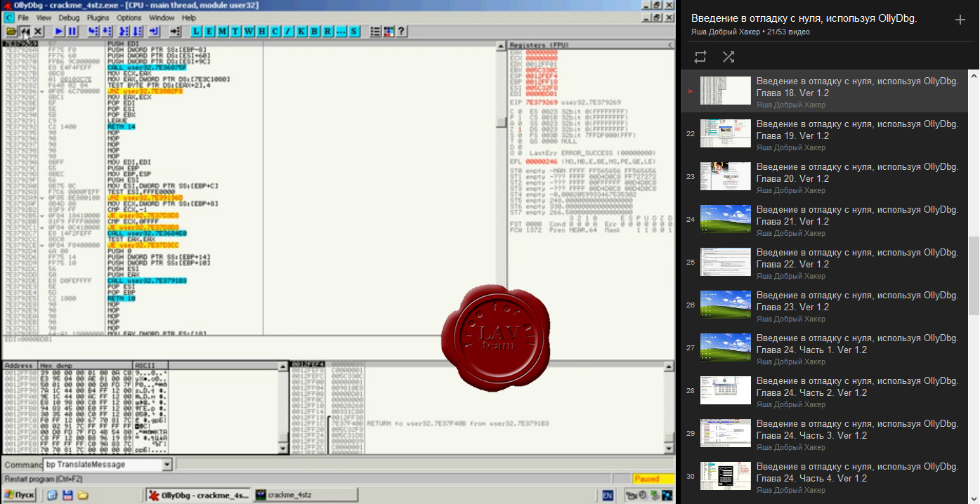
Task: Click the Пуск start button
Action: [20, 496]
